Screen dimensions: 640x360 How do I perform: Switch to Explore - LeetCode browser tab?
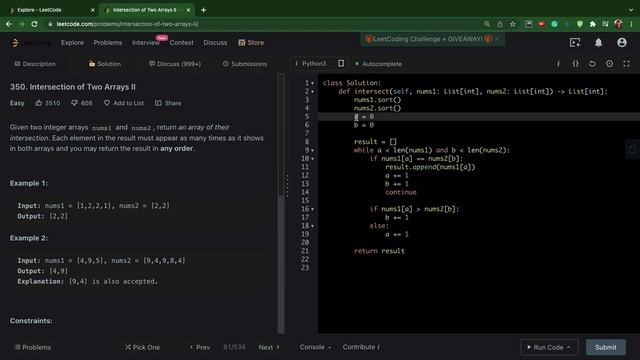(x=51, y=10)
